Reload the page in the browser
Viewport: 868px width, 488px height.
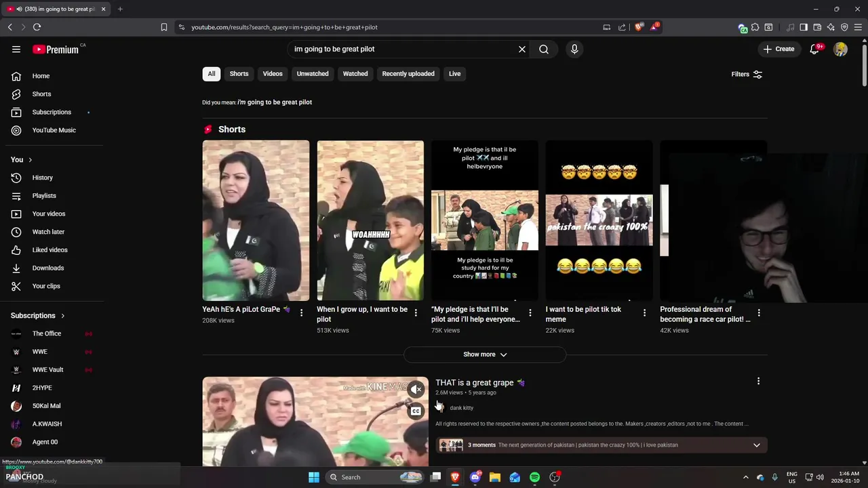point(37,27)
